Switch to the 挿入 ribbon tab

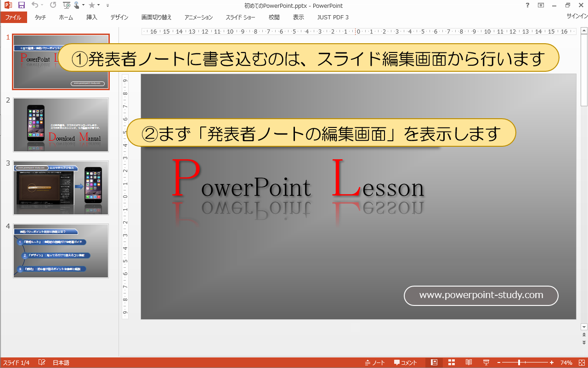(x=92, y=17)
